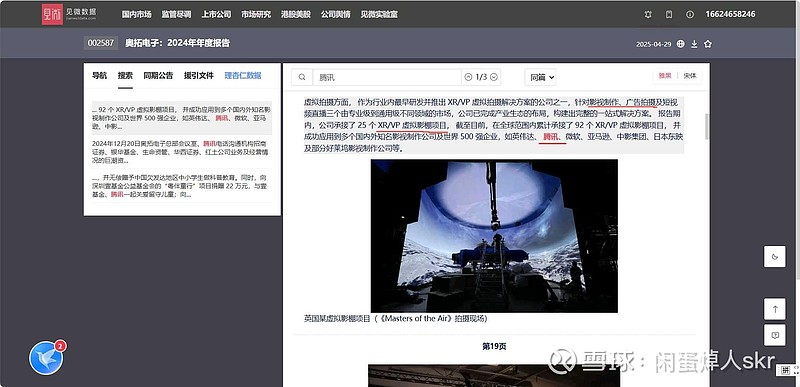The width and height of the screenshot is (800, 387).
Task: Open the 市场研究 menu
Action: click(256, 15)
